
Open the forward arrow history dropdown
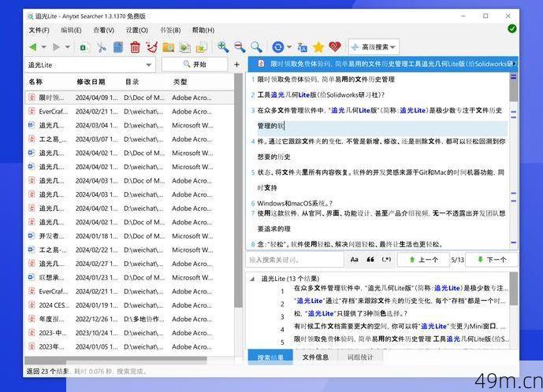click(x=68, y=46)
